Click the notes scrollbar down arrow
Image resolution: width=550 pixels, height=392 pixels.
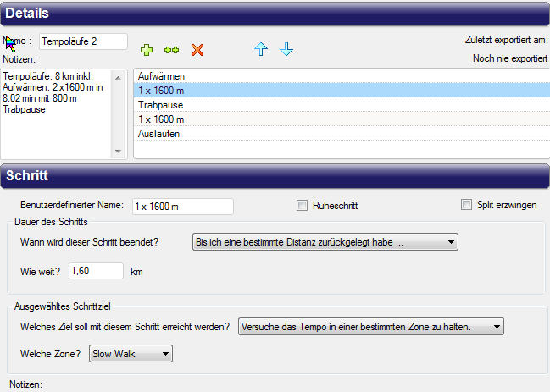pyautogui.click(x=118, y=151)
